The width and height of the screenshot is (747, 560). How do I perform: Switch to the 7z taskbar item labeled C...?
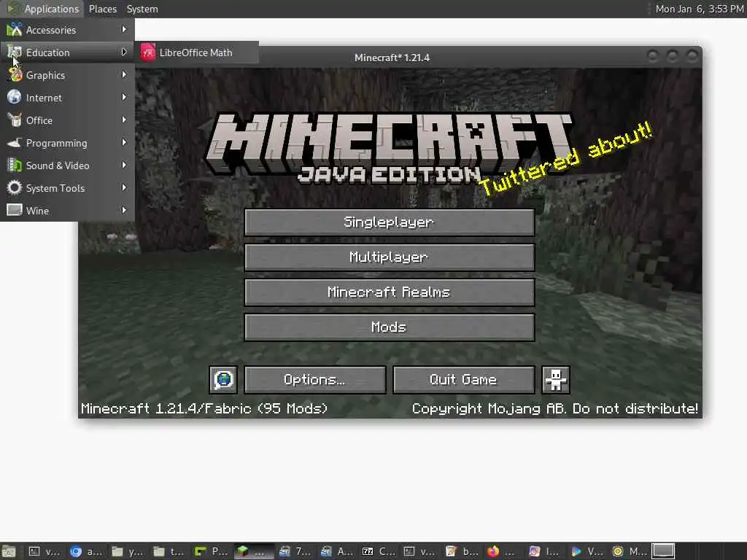(x=379, y=551)
